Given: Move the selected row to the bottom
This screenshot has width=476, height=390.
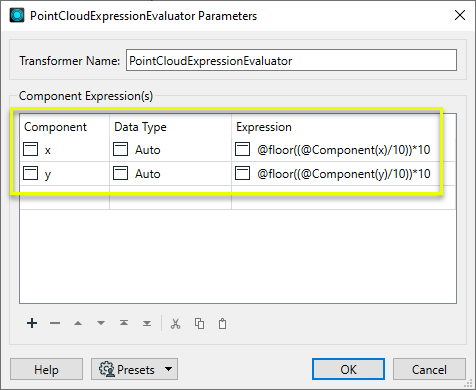Looking at the screenshot, I should pos(147,323).
